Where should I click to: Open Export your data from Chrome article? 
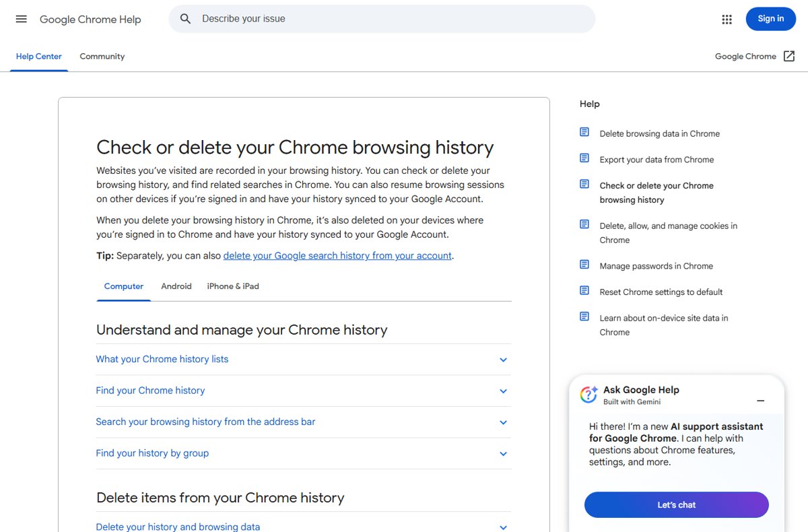pyautogui.click(x=657, y=160)
